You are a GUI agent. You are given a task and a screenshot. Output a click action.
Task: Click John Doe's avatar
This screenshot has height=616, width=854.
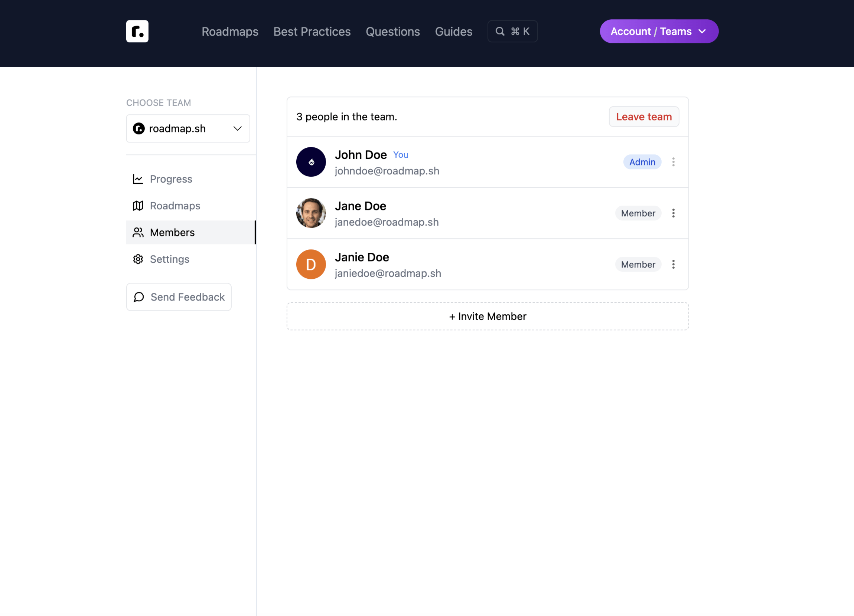tap(311, 162)
